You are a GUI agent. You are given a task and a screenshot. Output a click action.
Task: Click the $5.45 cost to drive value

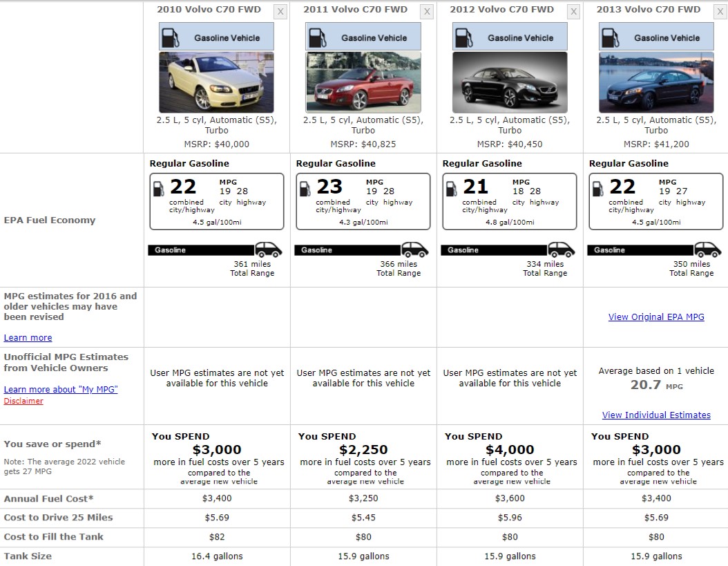pos(363,518)
